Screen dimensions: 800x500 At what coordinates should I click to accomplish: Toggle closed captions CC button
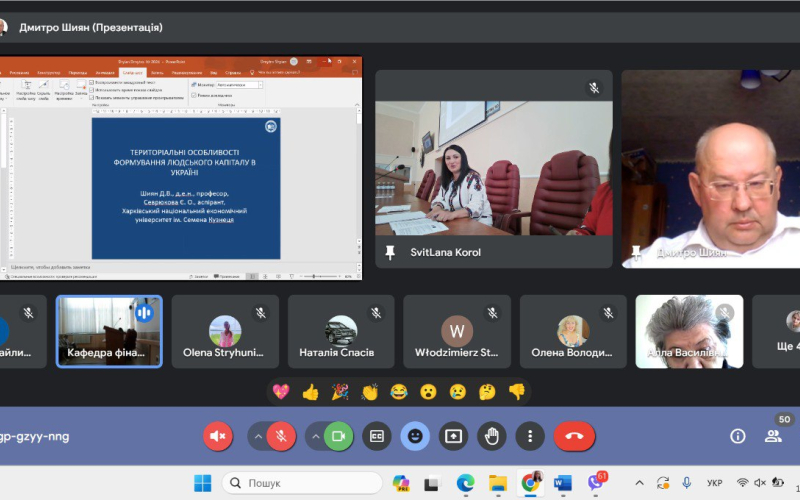tap(377, 436)
